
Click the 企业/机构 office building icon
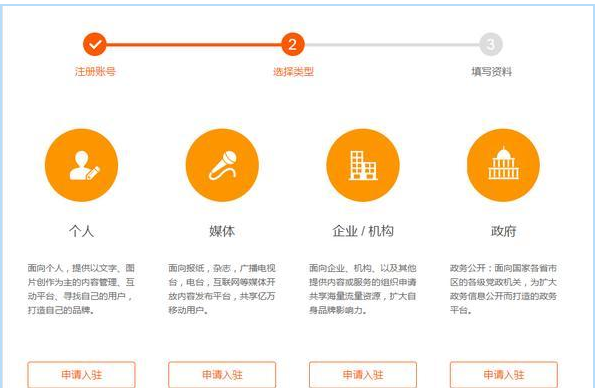(x=363, y=165)
